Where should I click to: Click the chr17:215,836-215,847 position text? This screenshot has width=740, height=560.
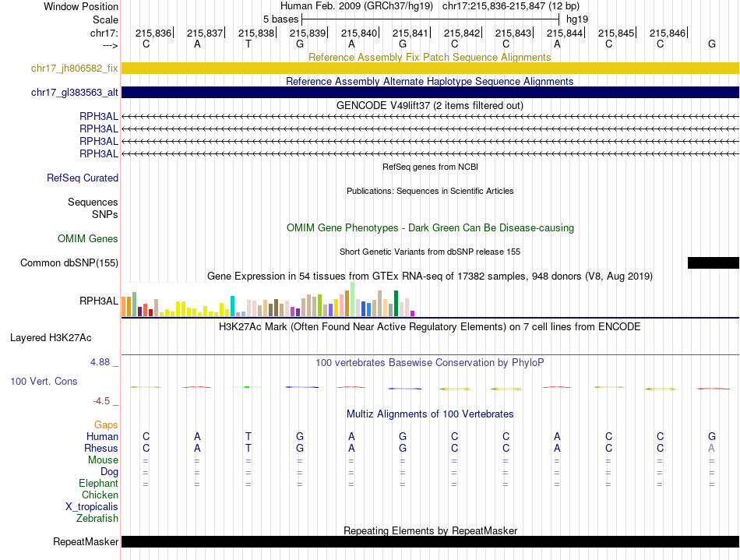(511, 6)
